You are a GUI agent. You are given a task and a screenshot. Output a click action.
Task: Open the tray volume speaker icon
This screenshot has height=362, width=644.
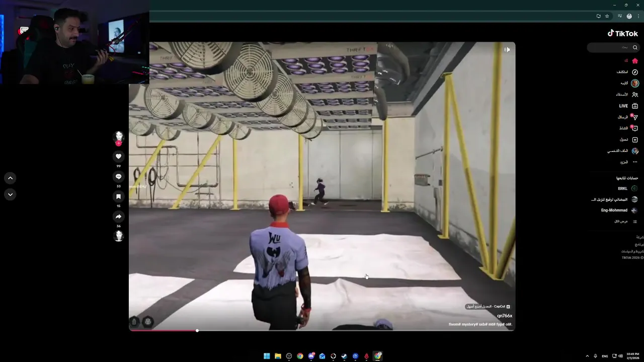[x=620, y=356]
